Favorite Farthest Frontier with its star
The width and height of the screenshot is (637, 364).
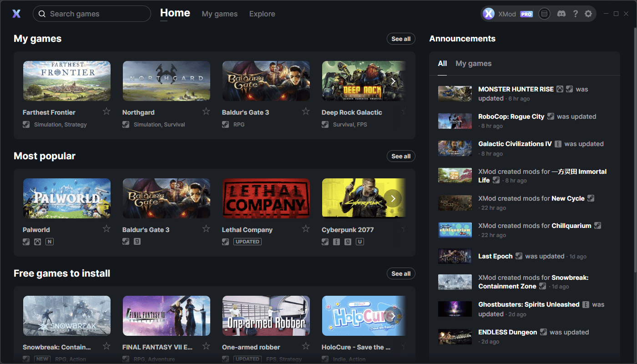point(106,111)
